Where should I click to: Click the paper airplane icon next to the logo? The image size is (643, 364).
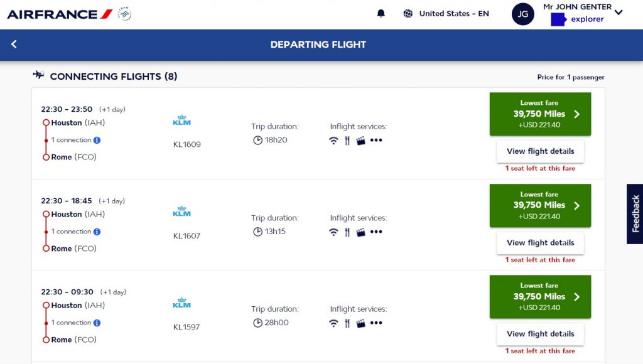click(123, 13)
